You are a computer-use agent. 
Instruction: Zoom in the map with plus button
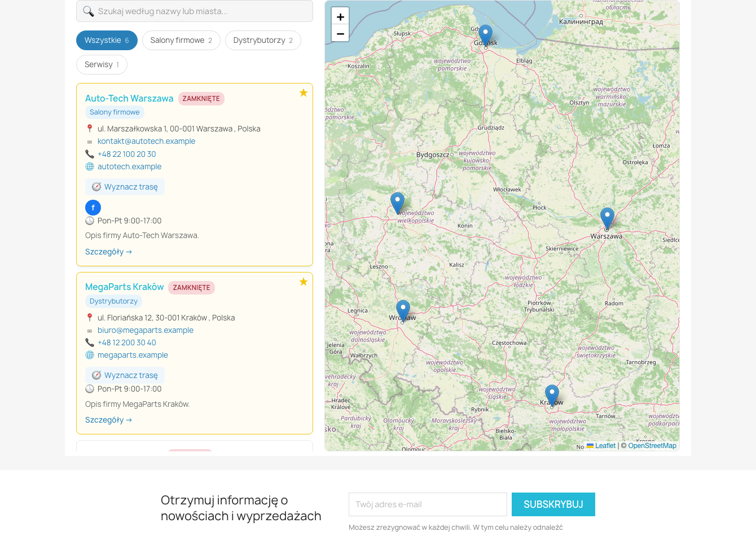click(x=340, y=16)
